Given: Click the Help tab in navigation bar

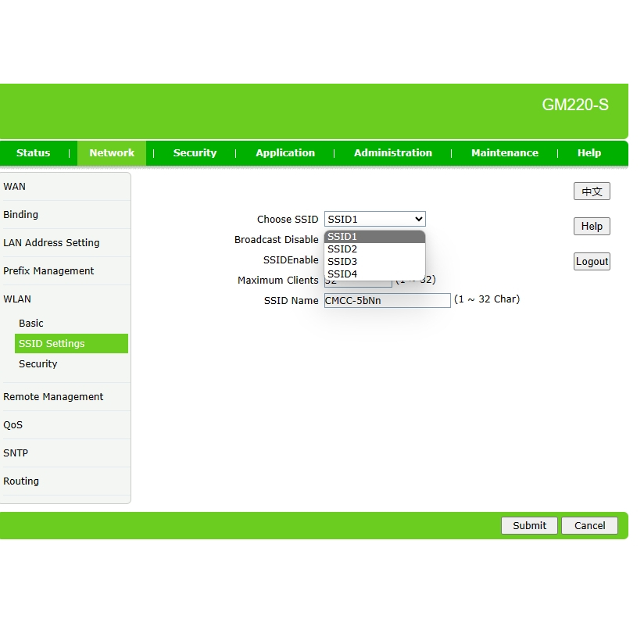Looking at the screenshot, I should pos(589,153).
